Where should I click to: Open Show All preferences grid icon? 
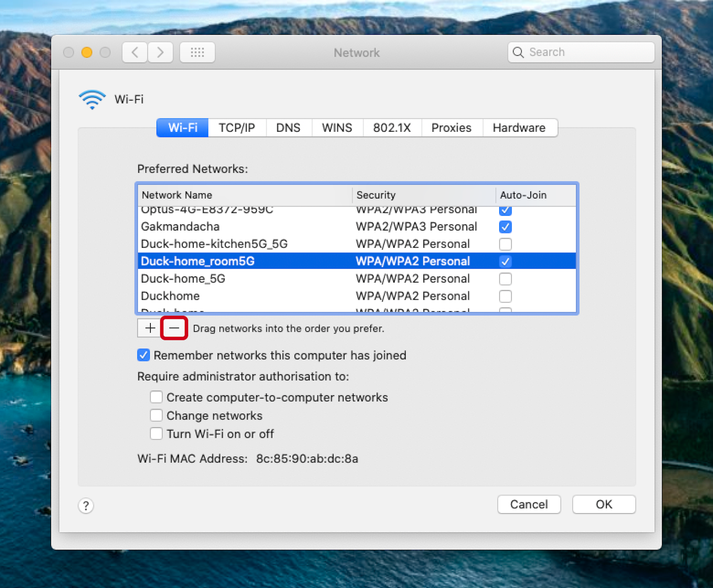point(197,52)
